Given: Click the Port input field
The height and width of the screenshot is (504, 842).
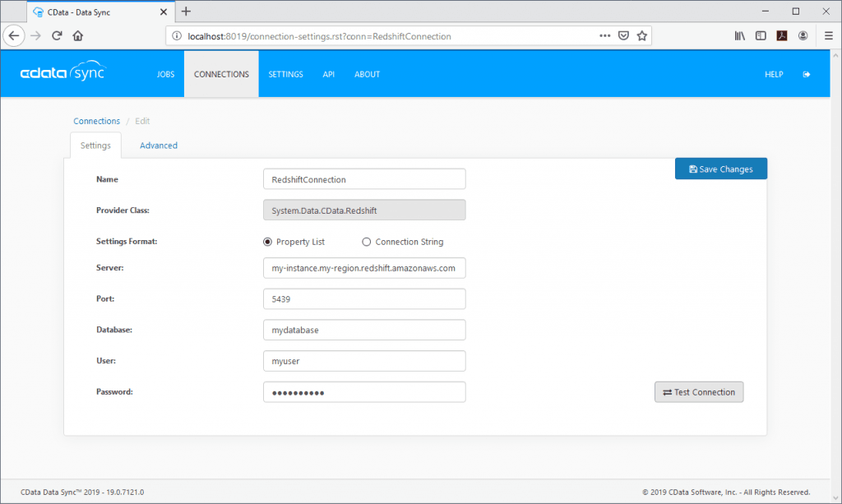Looking at the screenshot, I should [364, 299].
